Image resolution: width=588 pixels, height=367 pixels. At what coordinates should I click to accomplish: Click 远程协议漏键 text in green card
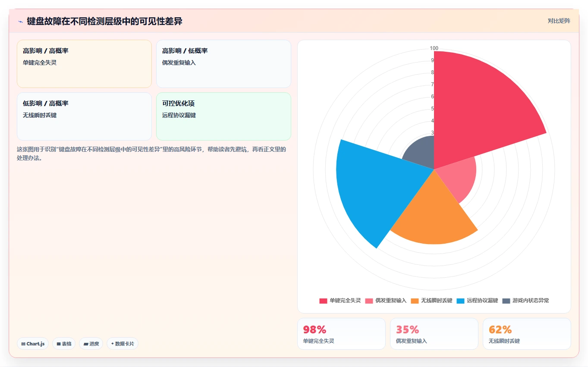pos(179,115)
